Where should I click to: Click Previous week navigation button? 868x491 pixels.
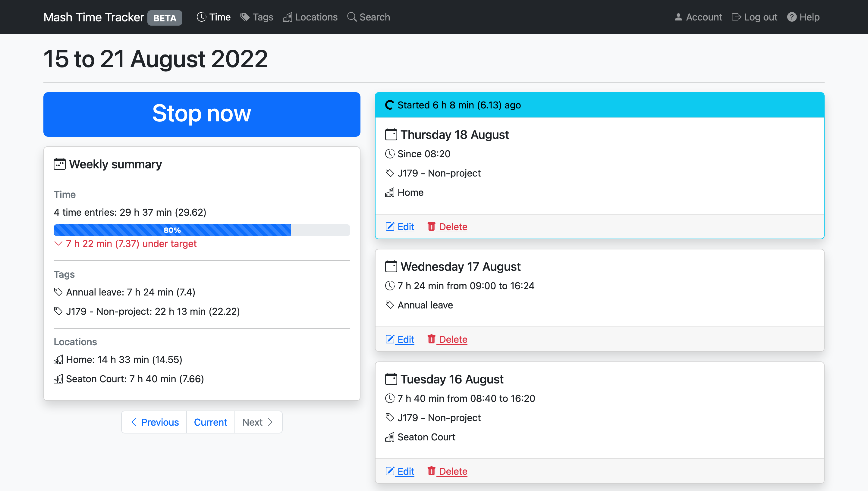click(154, 422)
